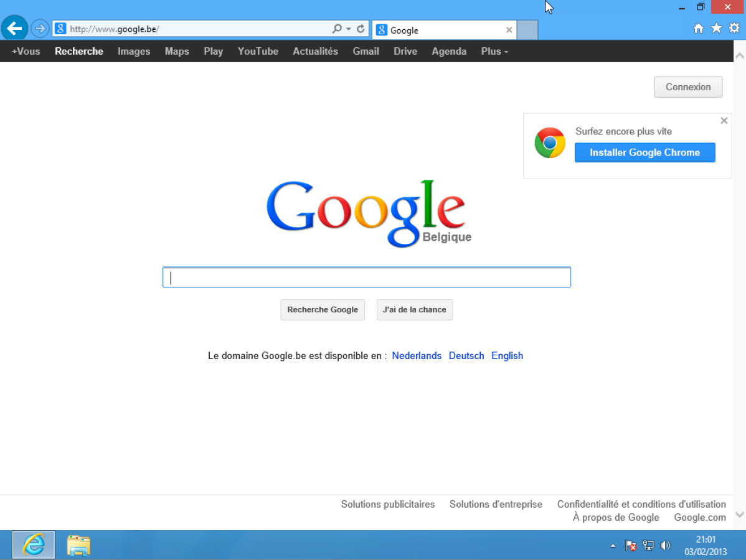Open Play in Google bar

tap(213, 52)
